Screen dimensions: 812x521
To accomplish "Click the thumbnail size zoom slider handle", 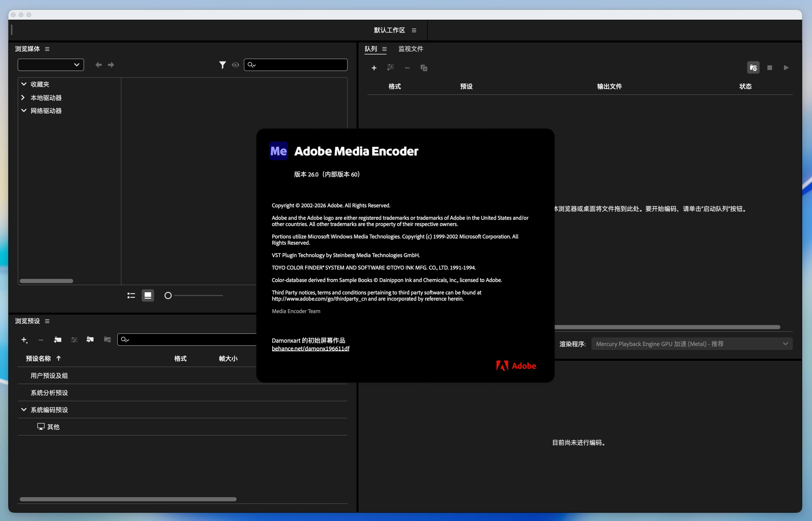I will pos(168,296).
